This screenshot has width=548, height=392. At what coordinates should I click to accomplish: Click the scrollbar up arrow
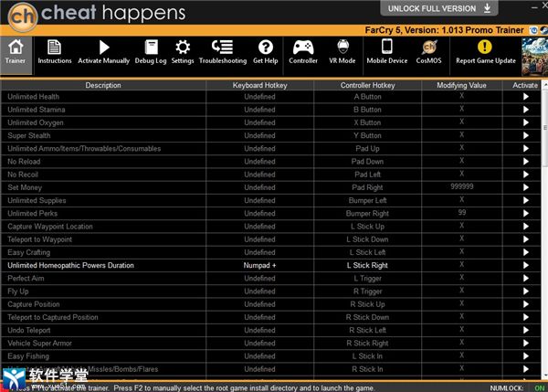coord(545,85)
